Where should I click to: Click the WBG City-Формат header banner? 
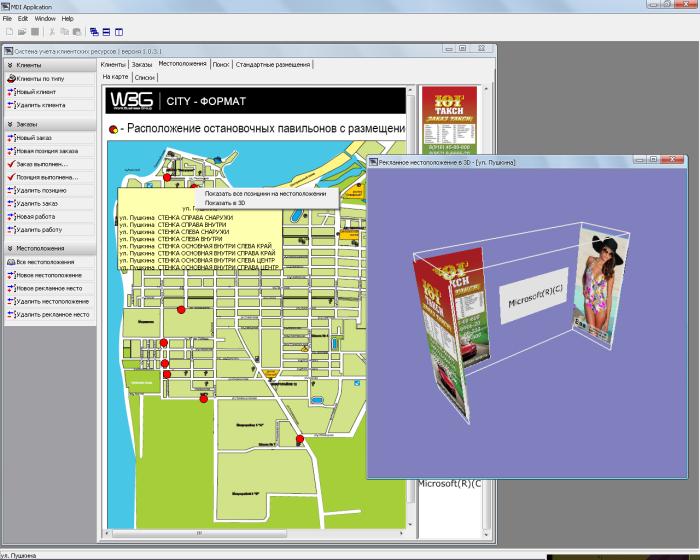pos(255,100)
